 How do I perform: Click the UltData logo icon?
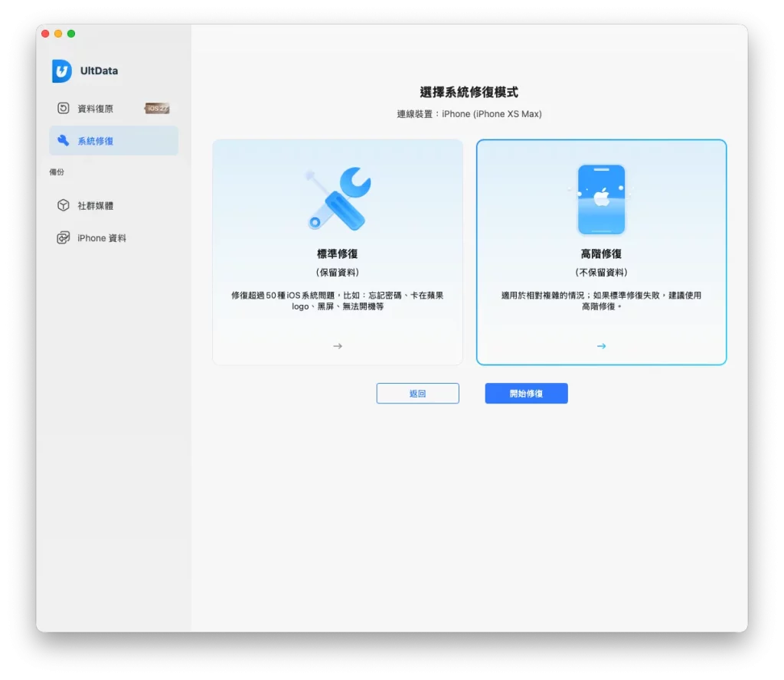point(62,71)
